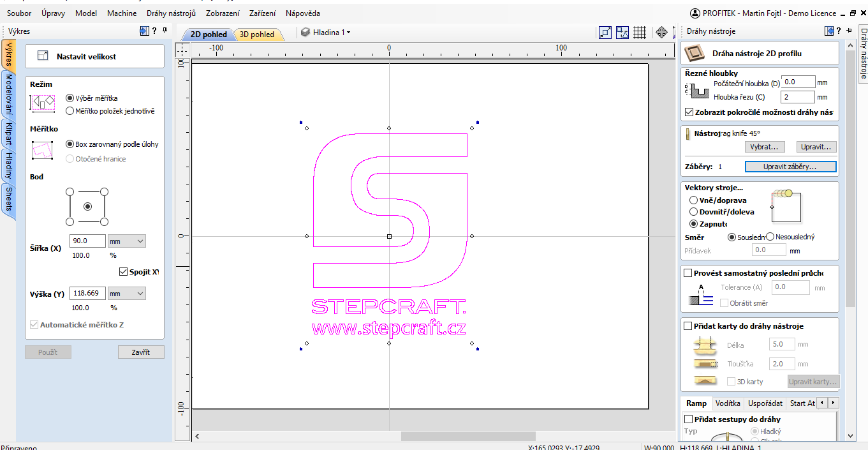868x450 pixels.
Task: Click the Zavřít button
Action: pos(141,352)
